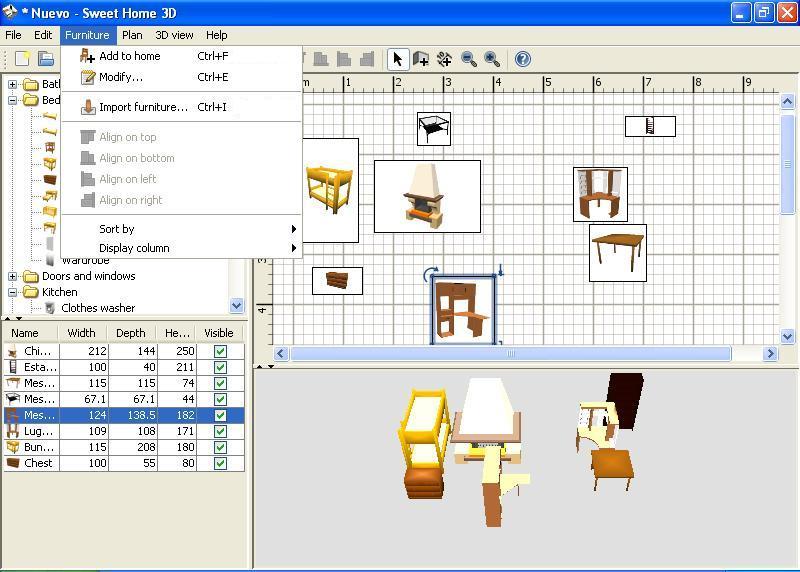Click the yellow bunk bed in 3D view
The height and width of the screenshot is (572, 800).
[x=424, y=429]
